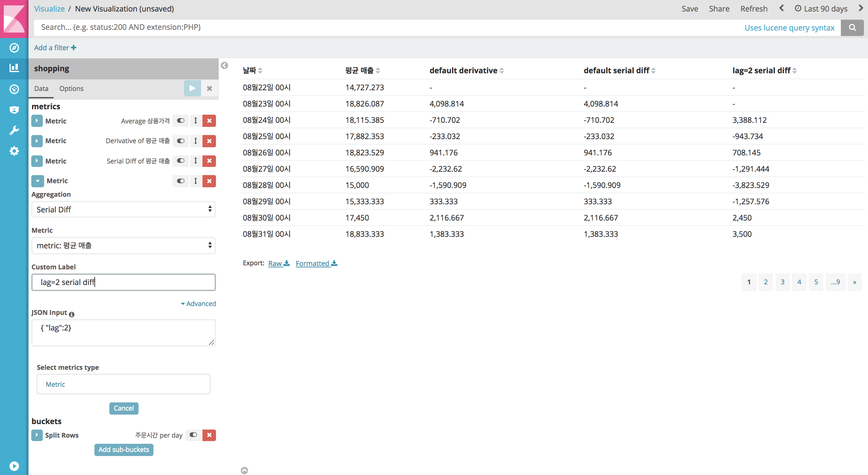Collapse the Advanced section
The width and height of the screenshot is (868, 475).
click(x=198, y=304)
